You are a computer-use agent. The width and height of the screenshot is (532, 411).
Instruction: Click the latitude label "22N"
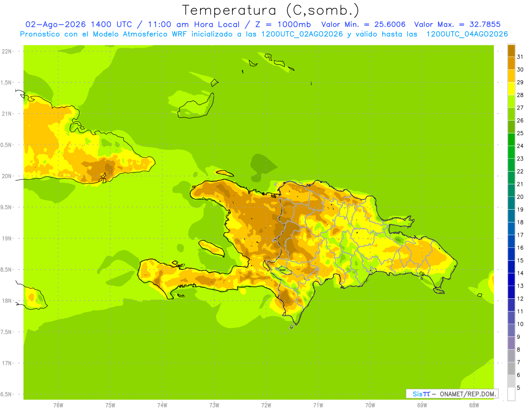pos(8,51)
